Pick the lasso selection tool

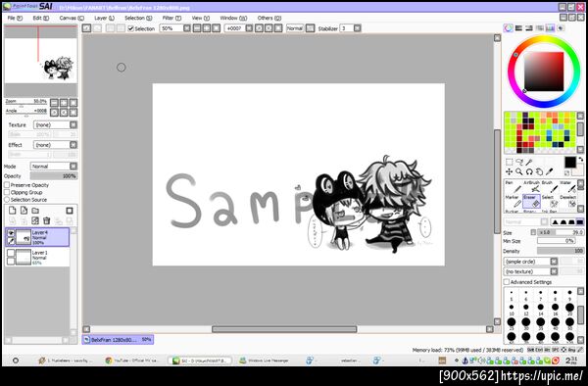coord(519,162)
